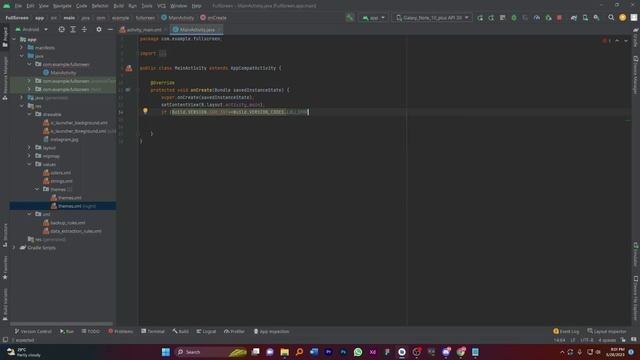Click the green Debug bug icon
This screenshot has height=360, width=640.
[514, 18]
